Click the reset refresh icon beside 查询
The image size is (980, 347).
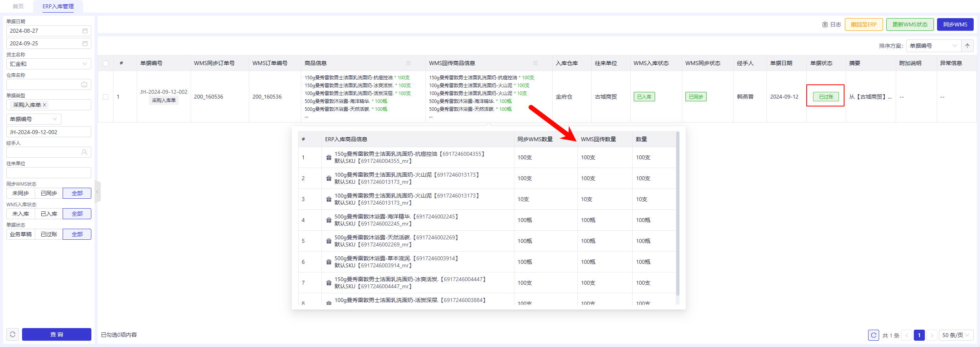pos(13,334)
